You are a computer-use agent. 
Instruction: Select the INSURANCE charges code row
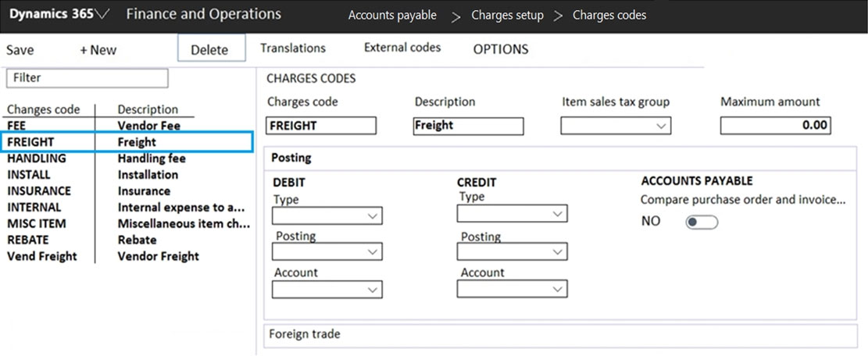point(39,190)
